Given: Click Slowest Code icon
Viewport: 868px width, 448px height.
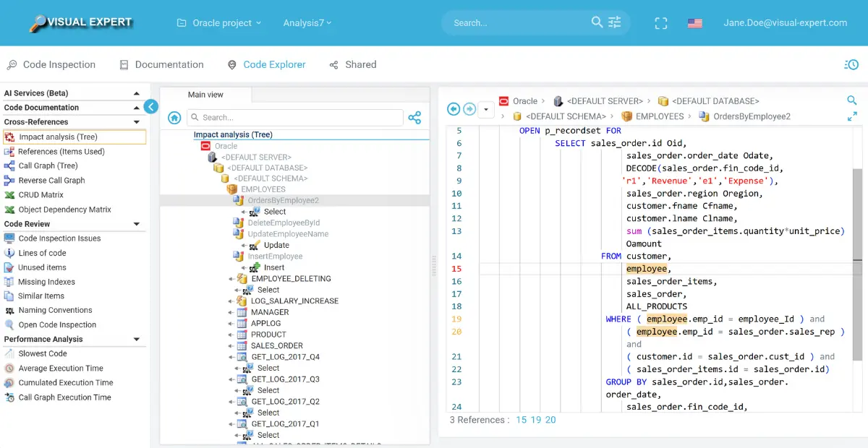Looking at the screenshot, I should point(9,353).
